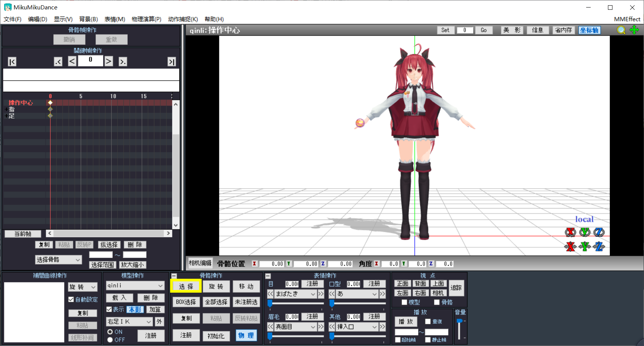Toggle the 重復 repeat playback checkbox

click(x=428, y=322)
